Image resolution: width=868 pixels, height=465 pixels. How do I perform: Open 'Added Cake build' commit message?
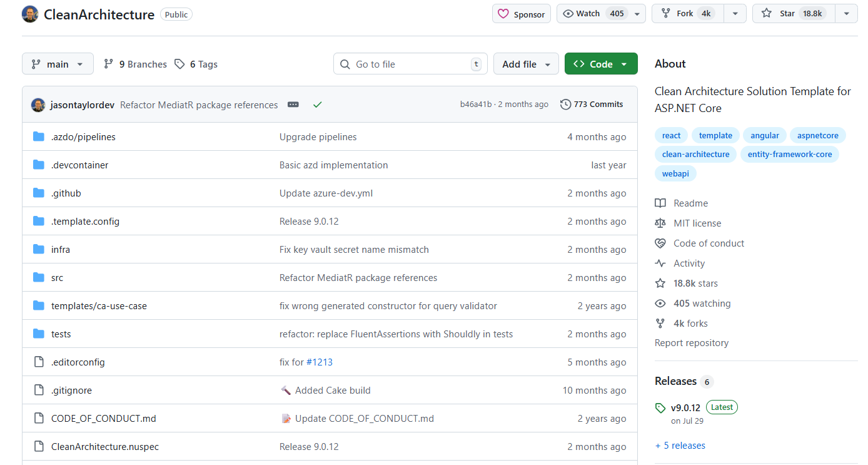click(333, 390)
